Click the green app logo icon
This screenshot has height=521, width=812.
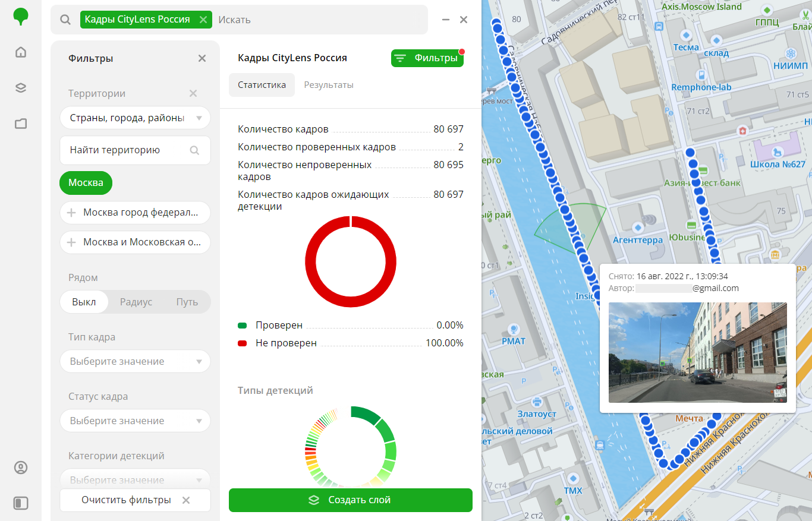(x=21, y=17)
